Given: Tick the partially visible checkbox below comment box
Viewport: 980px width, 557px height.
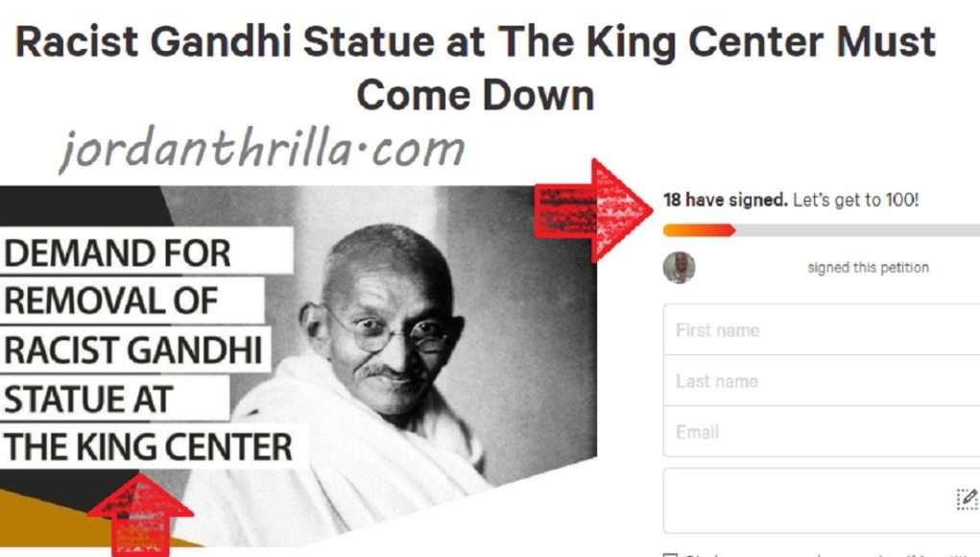Looking at the screenshot, I should (670, 554).
